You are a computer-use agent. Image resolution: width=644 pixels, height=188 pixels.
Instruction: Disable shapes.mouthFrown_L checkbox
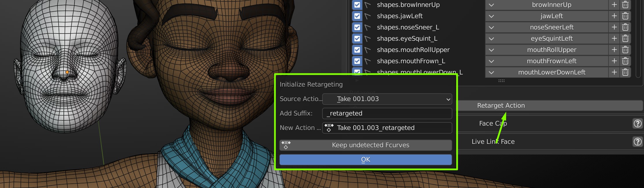(x=357, y=61)
